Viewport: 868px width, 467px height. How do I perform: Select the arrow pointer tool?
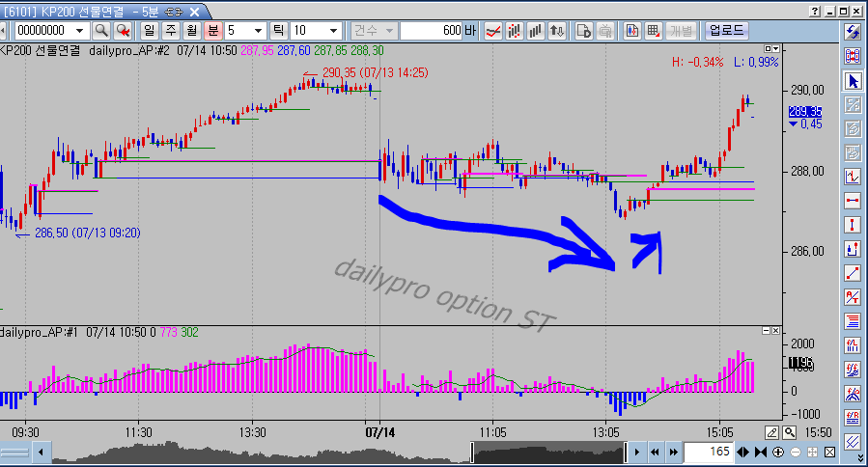tap(853, 81)
